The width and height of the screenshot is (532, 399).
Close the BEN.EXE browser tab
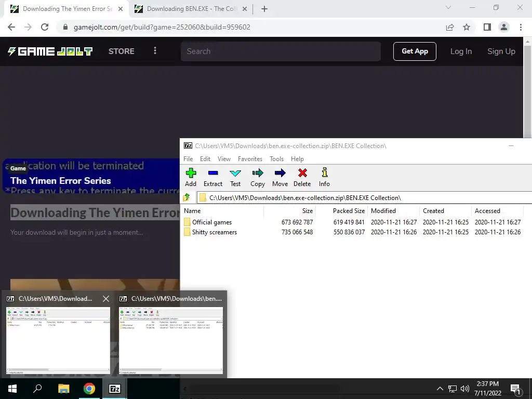pyautogui.click(x=245, y=9)
